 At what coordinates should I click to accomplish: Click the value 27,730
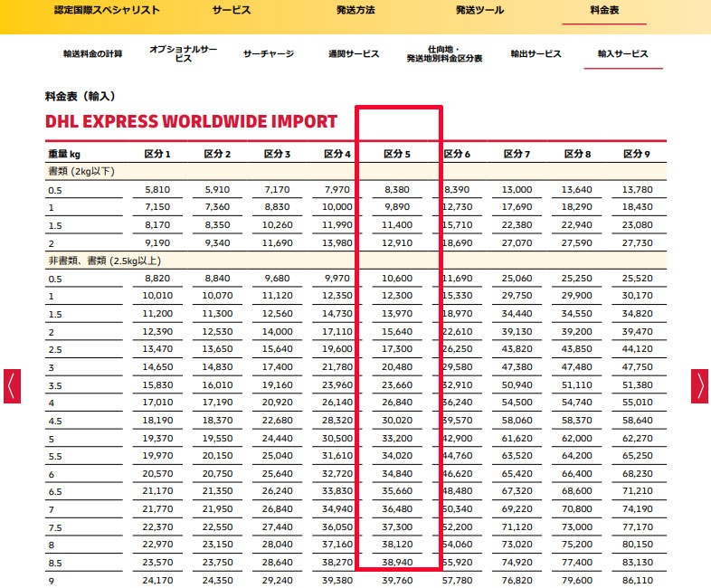tap(637, 243)
